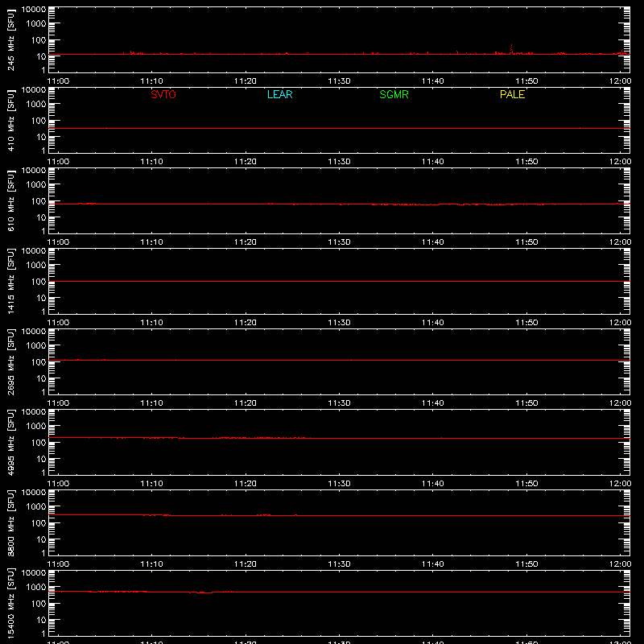Select the 245 MHz [SFU] axis label

10,39
